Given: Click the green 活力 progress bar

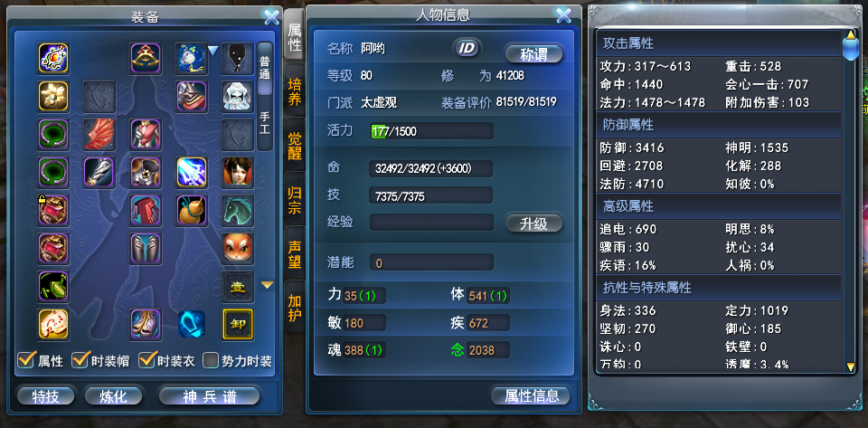Looking at the screenshot, I should (x=432, y=131).
